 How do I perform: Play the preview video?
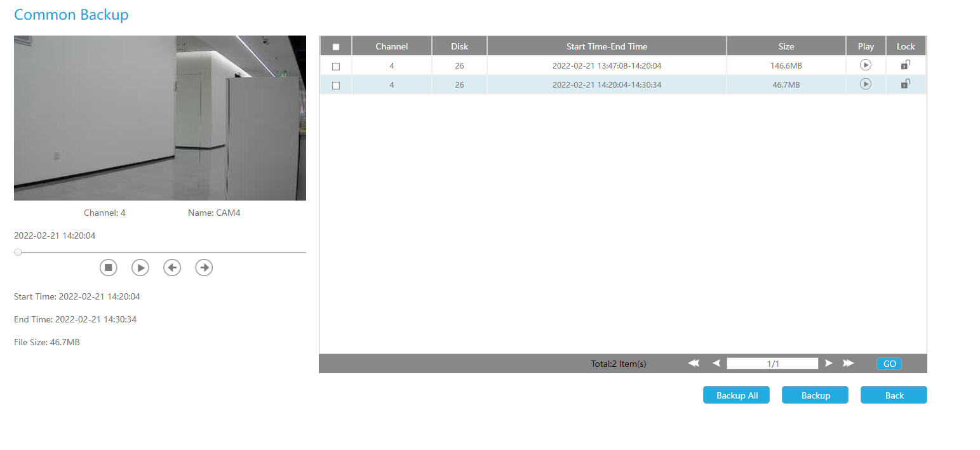coord(140,268)
